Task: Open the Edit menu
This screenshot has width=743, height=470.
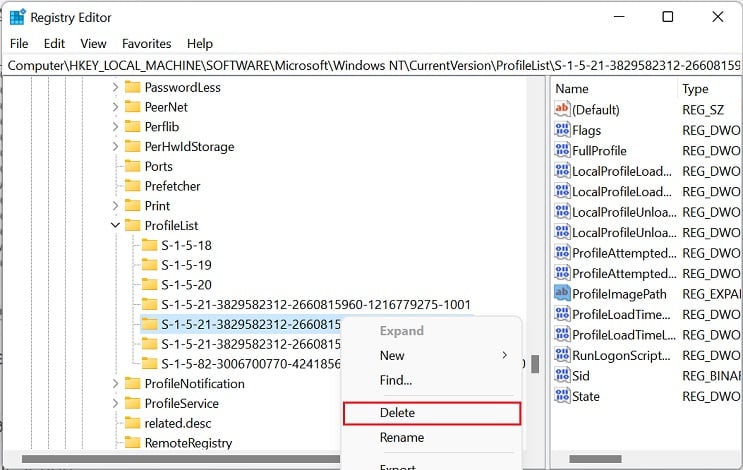Action: 54,44
